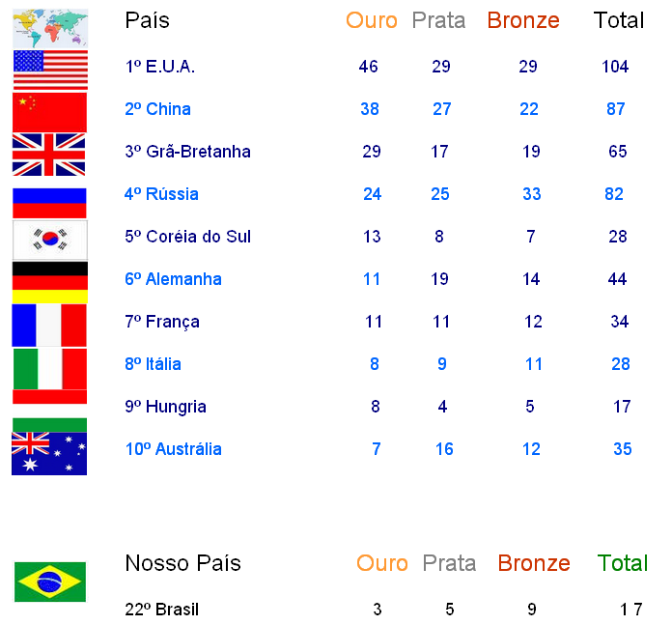
Task: Click the 6º Alemanha link
Action: [173, 279]
